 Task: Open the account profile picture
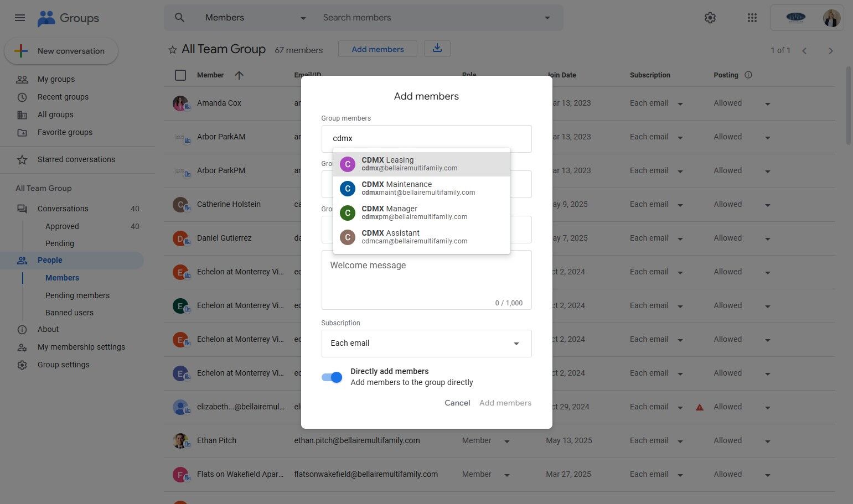pyautogui.click(x=831, y=18)
